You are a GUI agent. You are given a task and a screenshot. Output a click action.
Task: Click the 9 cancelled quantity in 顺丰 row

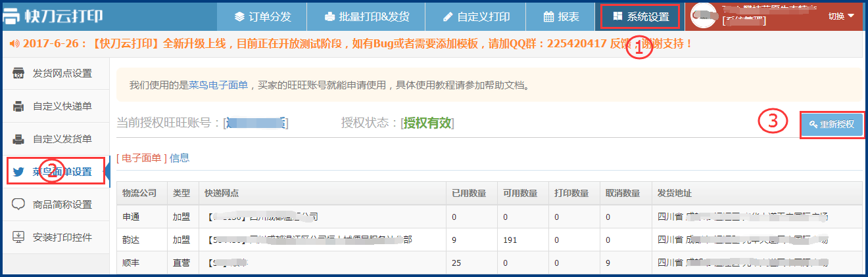click(x=608, y=262)
